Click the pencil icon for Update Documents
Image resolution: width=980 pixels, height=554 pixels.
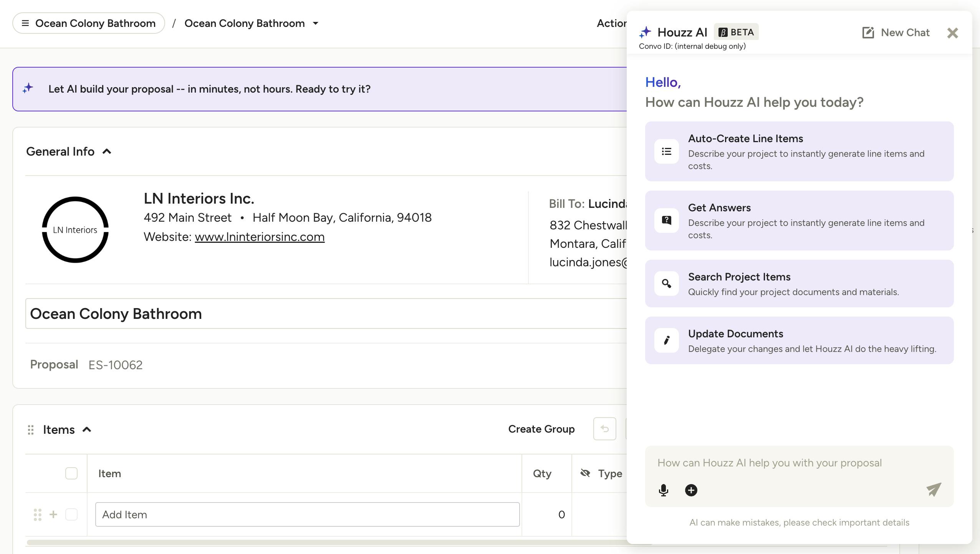point(667,340)
